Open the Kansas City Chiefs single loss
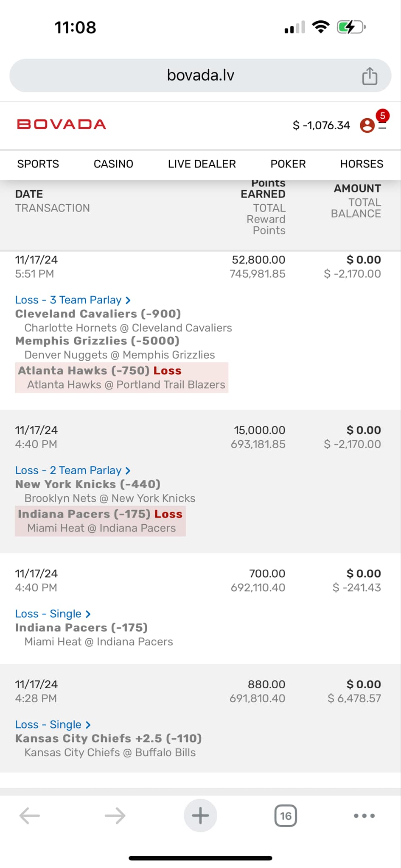Screen dimensions: 401x868 click(x=53, y=725)
